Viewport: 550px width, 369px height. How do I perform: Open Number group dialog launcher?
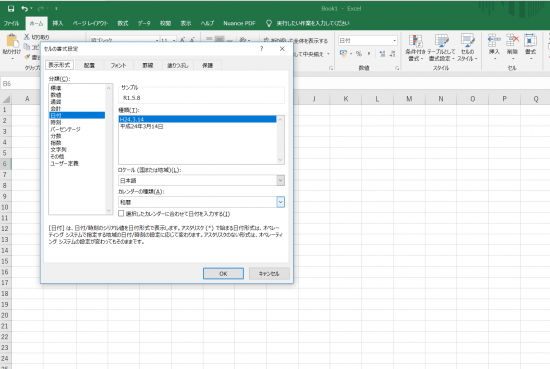point(397,68)
